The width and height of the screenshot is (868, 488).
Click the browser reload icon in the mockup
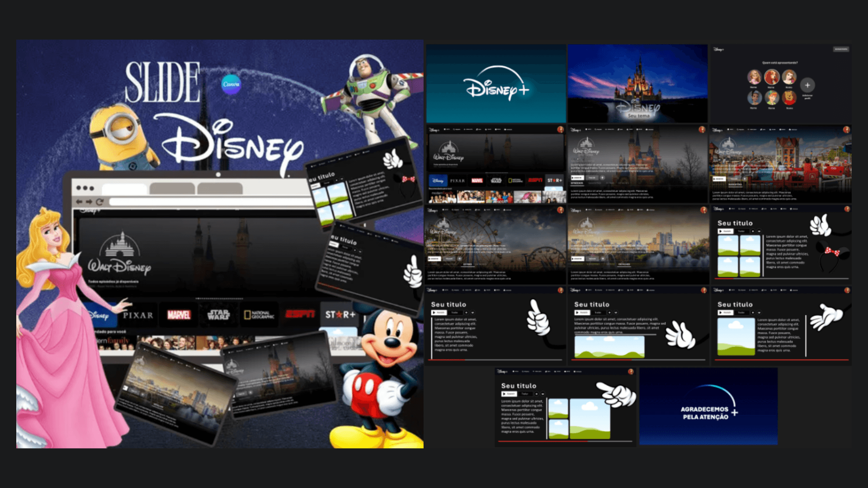100,202
